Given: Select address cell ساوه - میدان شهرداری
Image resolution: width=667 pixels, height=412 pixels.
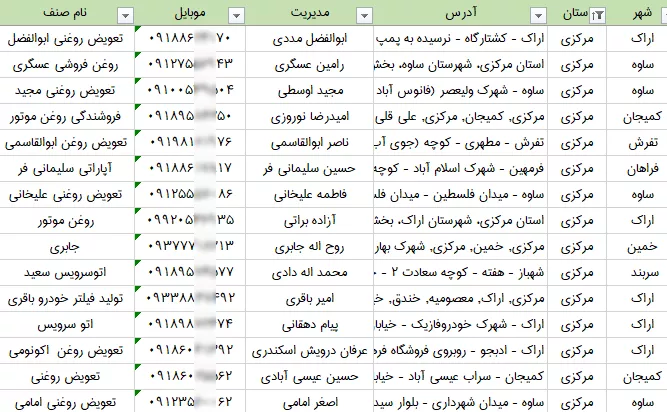Looking at the screenshot, I should 460,401.
